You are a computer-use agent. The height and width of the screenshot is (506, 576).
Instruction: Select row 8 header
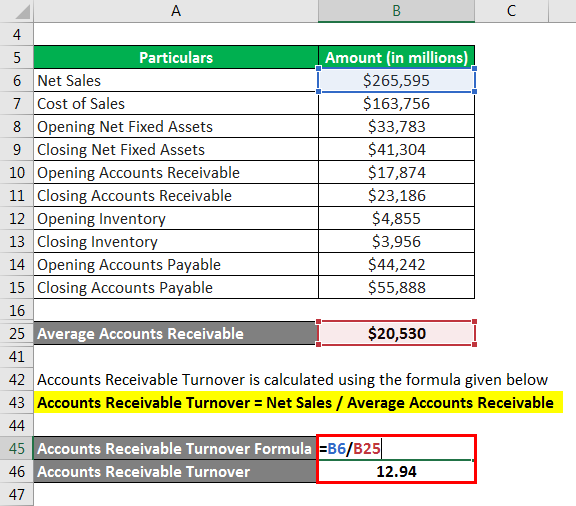coord(17,126)
